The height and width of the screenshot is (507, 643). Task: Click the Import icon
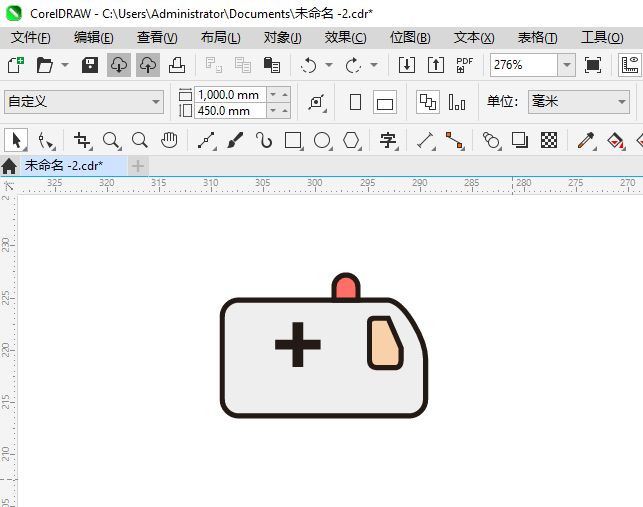(407, 65)
